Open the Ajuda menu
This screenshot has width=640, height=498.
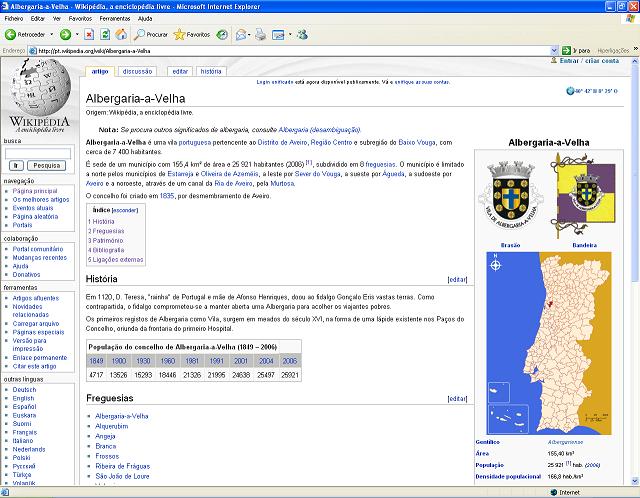tap(145, 18)
